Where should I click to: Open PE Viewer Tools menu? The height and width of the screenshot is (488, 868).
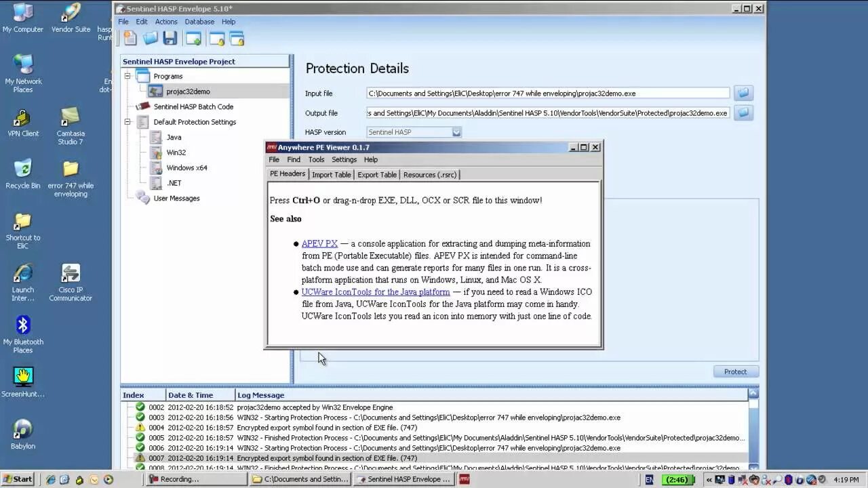pyautogui.click(x=316, y=159)
